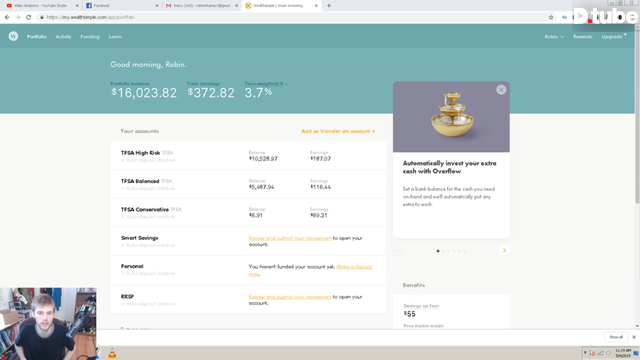Open the TFSA Balanced account
Viewport: 640px width, 360px height.
coord(248,184)
